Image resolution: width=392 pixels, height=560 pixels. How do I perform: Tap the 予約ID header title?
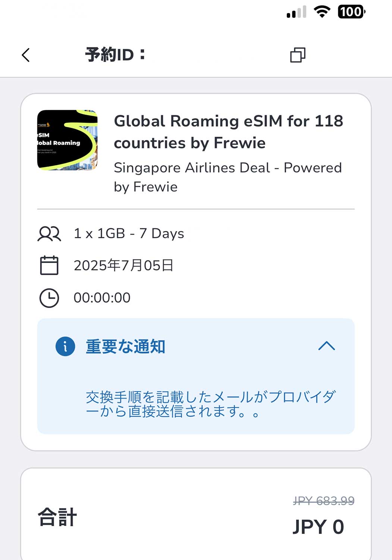pyautogui.click(x=115, y=55)
